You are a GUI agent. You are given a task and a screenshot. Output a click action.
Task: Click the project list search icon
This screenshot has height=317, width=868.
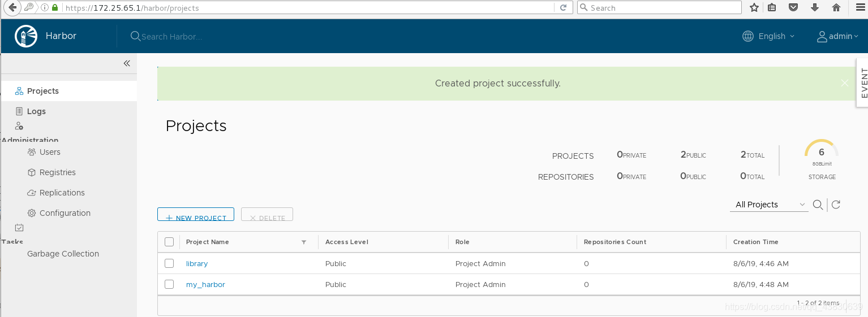(x=818, y=205)
